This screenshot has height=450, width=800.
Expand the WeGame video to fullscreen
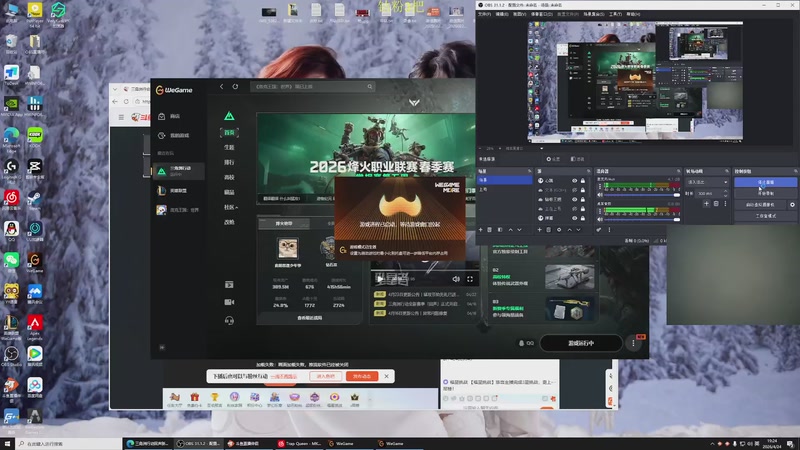coord(470,279)
